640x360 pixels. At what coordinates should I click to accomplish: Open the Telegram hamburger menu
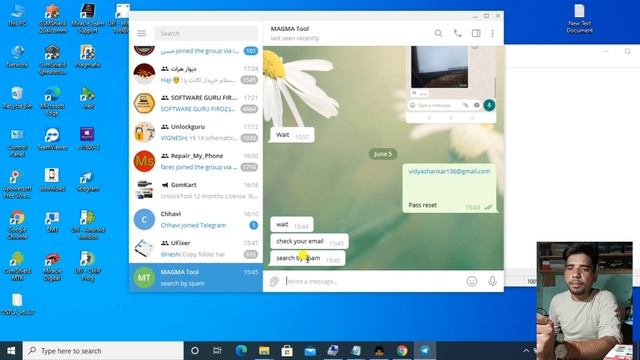(x=142, y=33)
